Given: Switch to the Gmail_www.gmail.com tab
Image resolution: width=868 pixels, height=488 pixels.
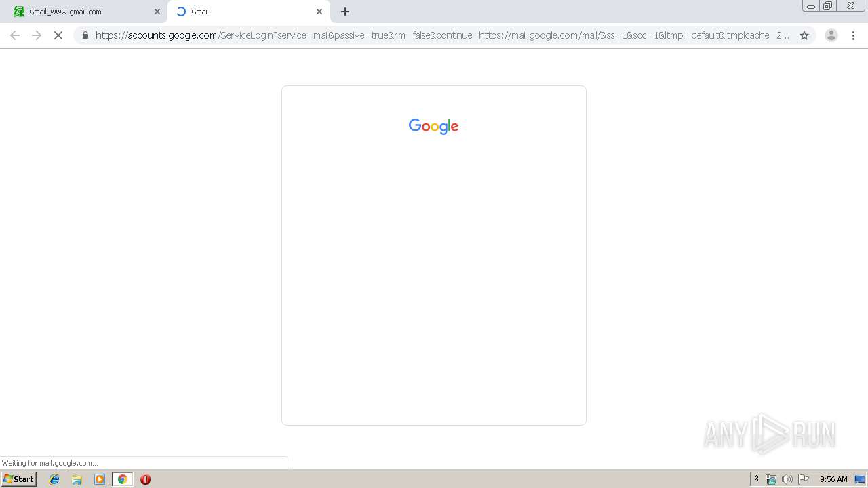Looking at the screenshot, I should [x=85, y=12].
